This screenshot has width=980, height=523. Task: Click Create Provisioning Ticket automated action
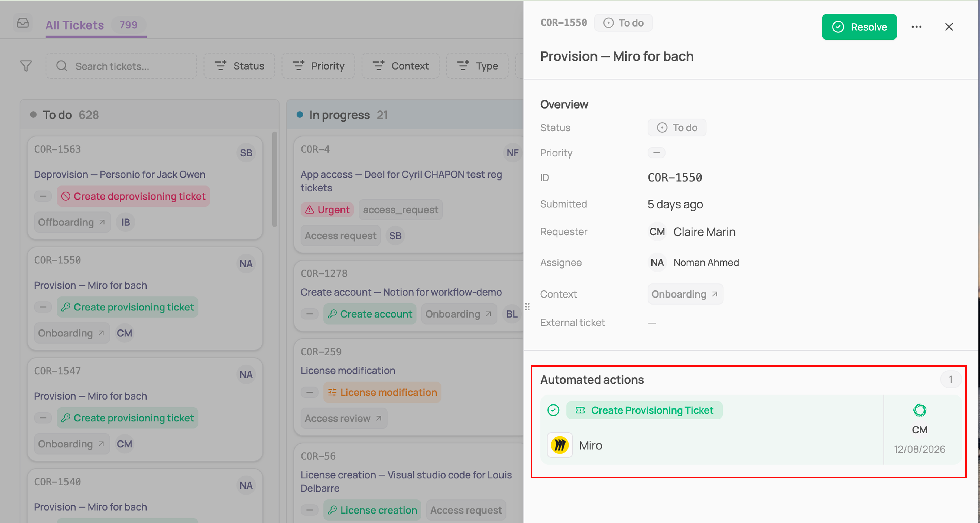point(644,410)
